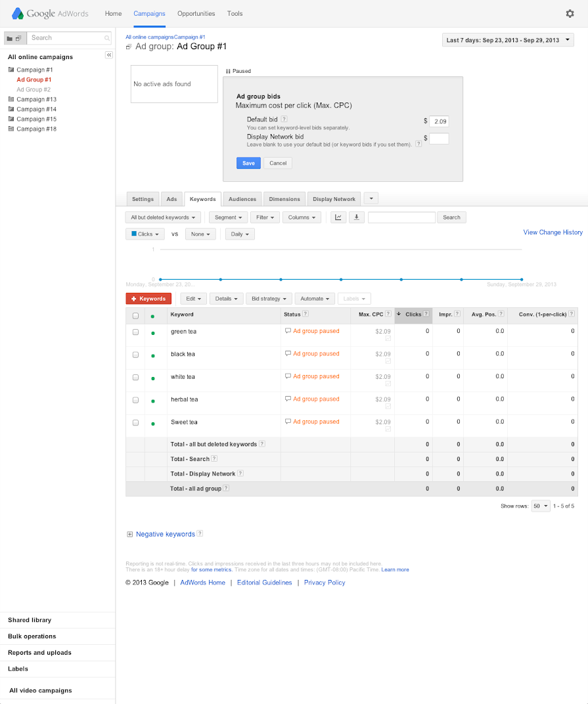Click speech bubble icon for green tea
This screenshot has width=588, height=704.
pos(288,331)
